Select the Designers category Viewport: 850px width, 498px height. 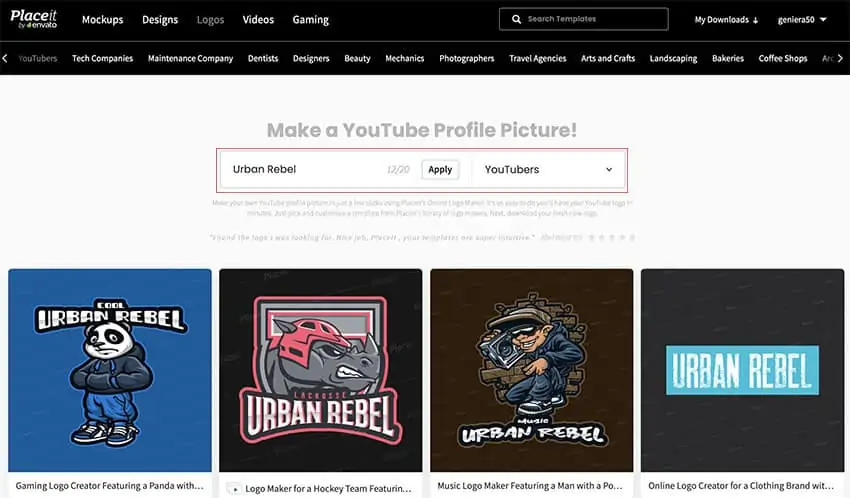311,58
